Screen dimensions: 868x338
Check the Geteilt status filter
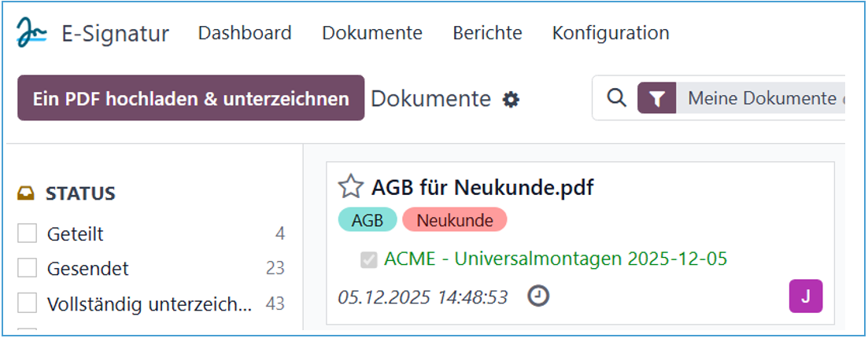(28, 233)
